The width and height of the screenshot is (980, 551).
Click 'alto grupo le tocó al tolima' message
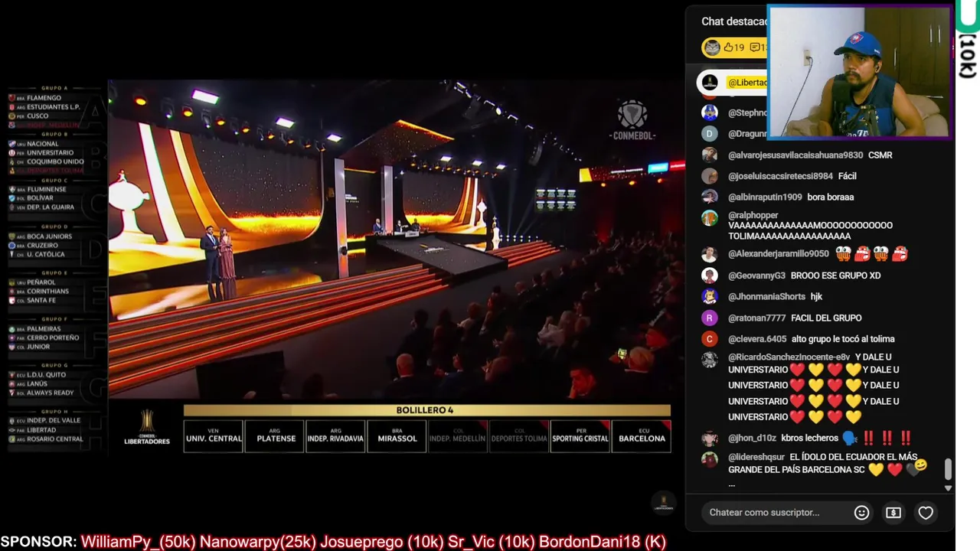(843, 339)
